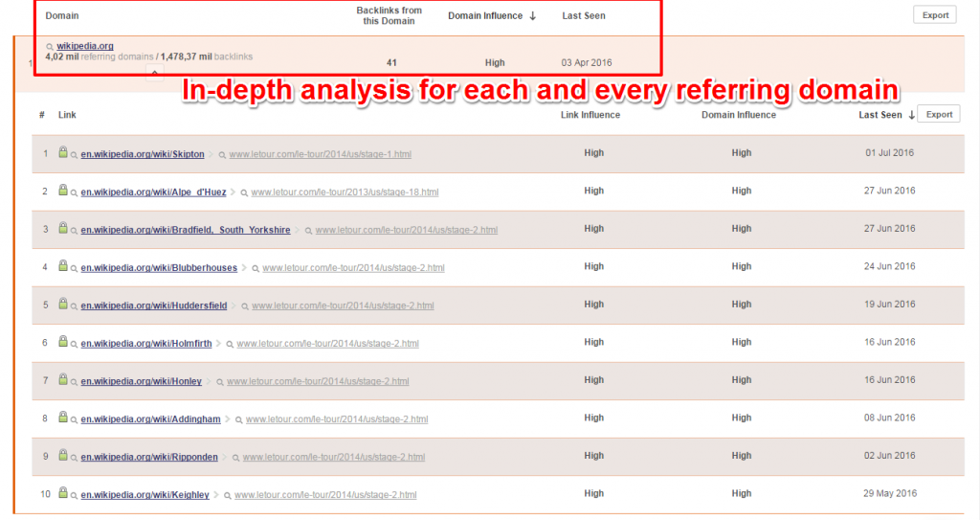Image resolution: width=980 pixels, height=520 pixels.
Task: Open letour stage-2.html link in Ripponden row
Action: pos(334,457)
